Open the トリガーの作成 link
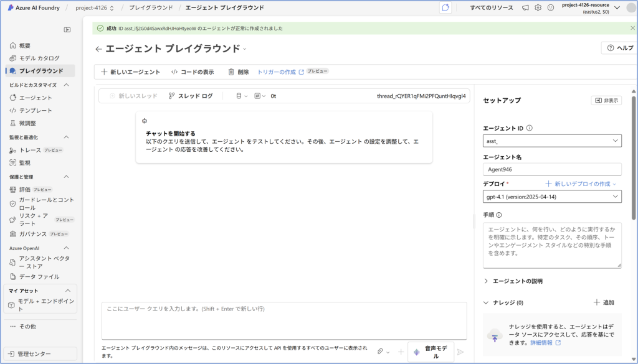The width and height of the screenshot is (638, 364). coord(280,72)
